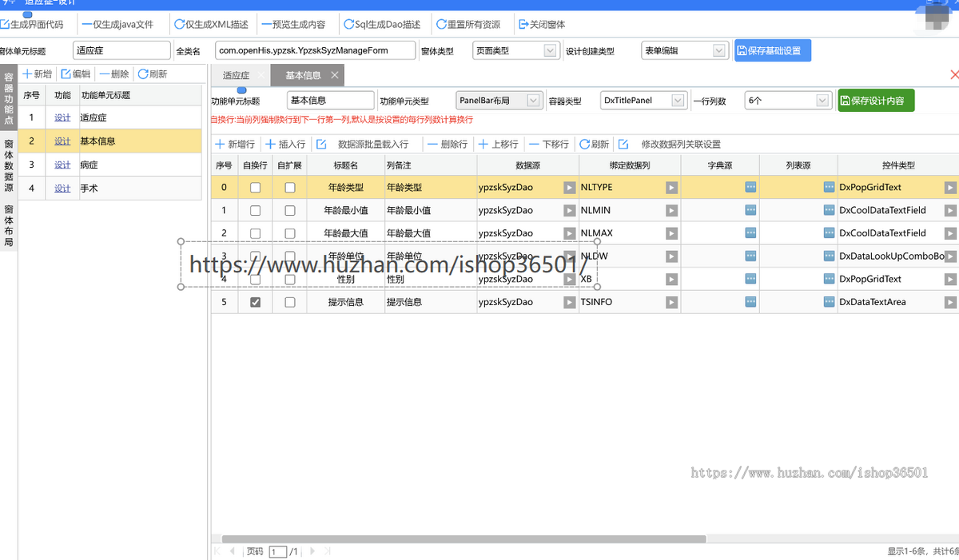Click 保存设计内容 green button
The height and width of the screenshot is (560, 959).
(876, 101)
